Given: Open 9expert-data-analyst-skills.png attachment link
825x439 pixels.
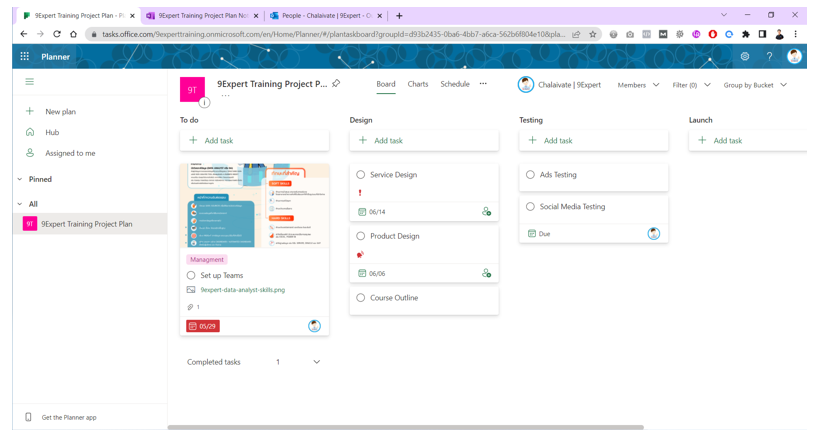Looking at the screenshot, I should pyautogui.click(x=243, y=290).
